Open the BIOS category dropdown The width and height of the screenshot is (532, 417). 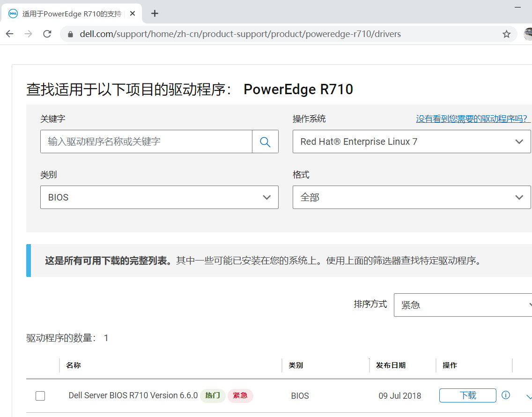point(159,197)
